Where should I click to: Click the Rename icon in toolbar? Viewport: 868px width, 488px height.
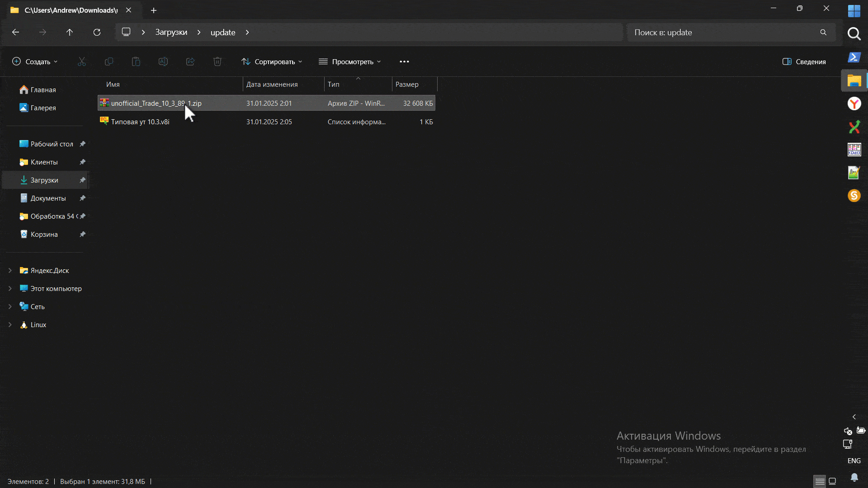tap(163, 62)
